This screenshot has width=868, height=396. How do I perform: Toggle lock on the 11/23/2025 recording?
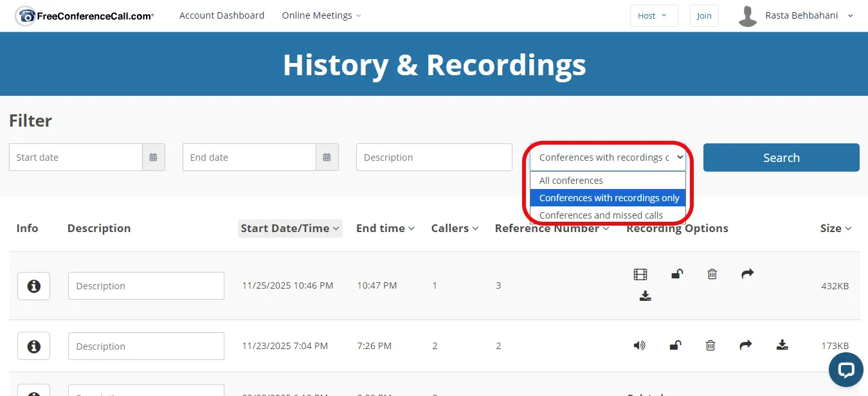[675, 346]
